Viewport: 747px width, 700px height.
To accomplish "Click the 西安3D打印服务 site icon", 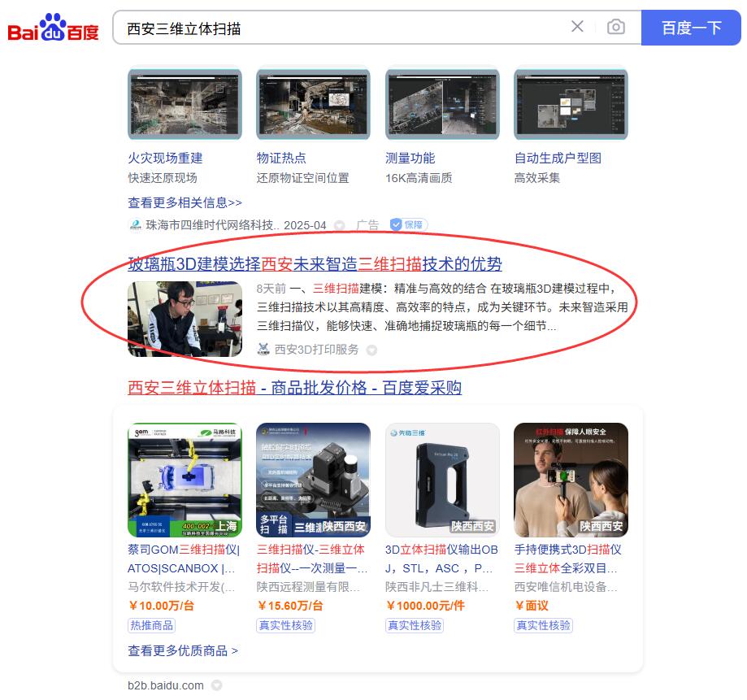I will pos(263,350).
